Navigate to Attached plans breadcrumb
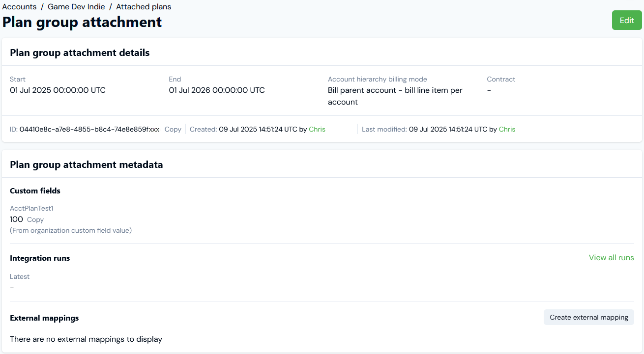 click(x=144, y=7)
